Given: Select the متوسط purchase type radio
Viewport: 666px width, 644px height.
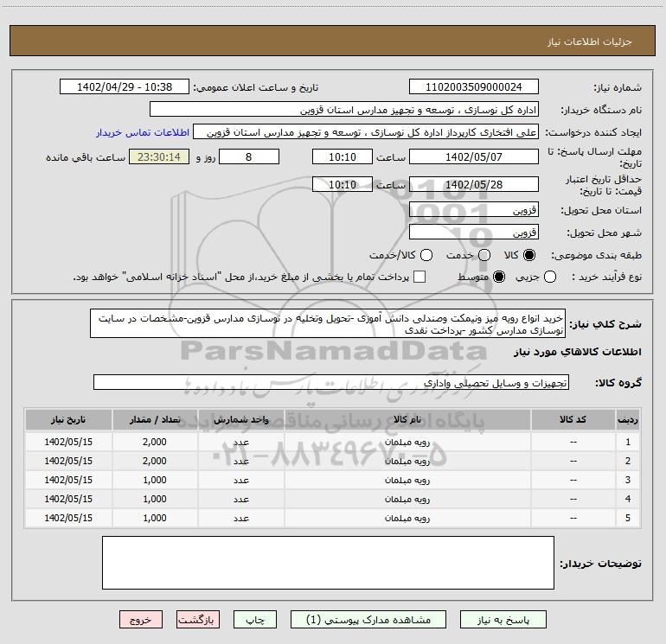Looking at the screenshot, I should 499,277.
